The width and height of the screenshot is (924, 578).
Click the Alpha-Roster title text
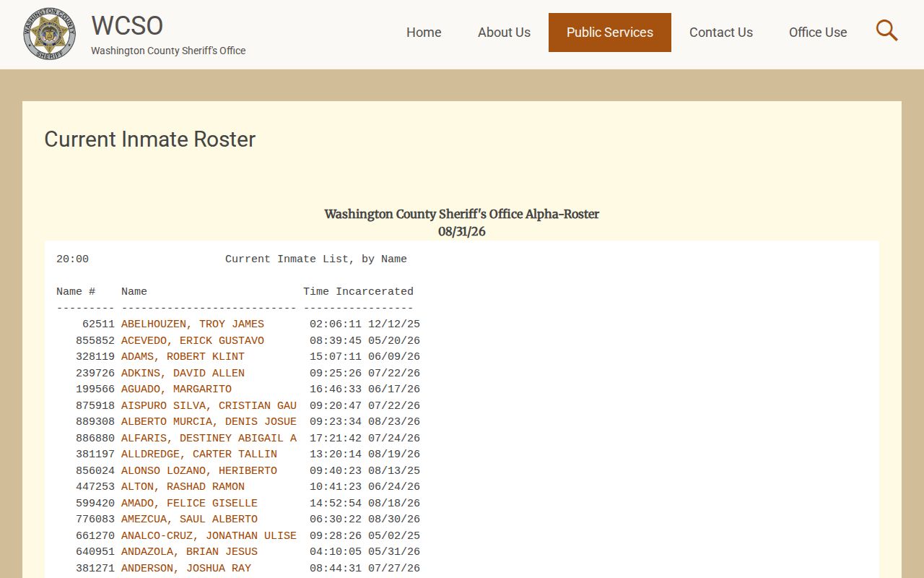click(x=462, y=214)
